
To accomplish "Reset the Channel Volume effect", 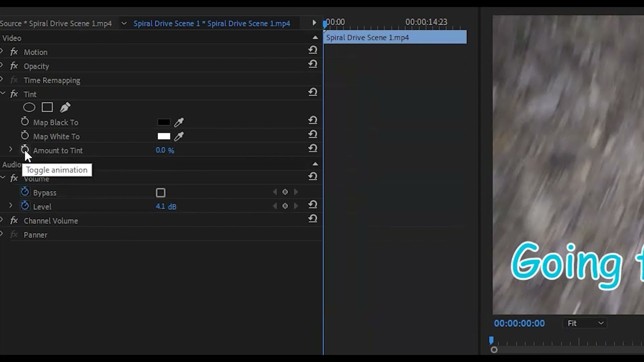I will pyautogui.click(x=312, y=219).
